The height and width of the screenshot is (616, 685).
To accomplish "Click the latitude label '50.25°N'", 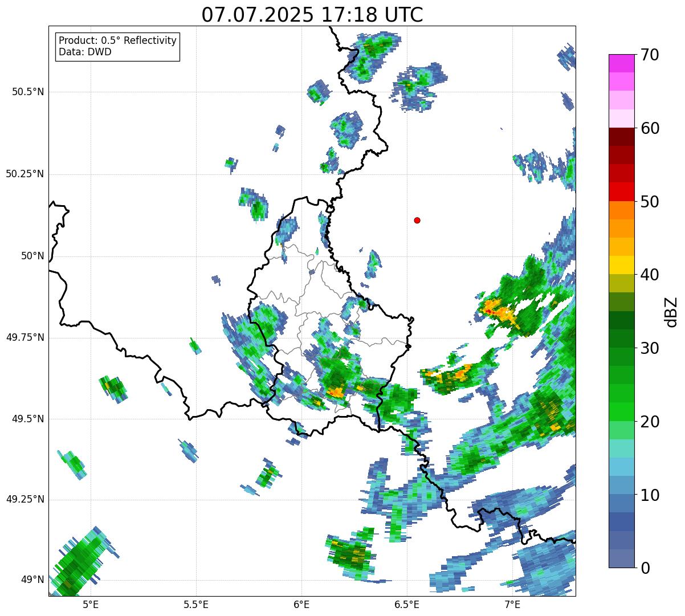I will [25, 174].
